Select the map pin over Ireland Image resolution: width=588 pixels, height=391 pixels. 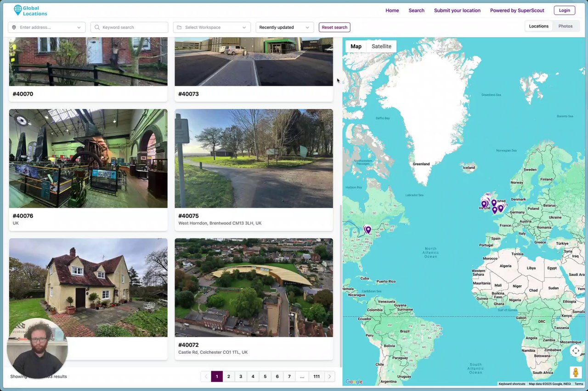click(484, 204)
